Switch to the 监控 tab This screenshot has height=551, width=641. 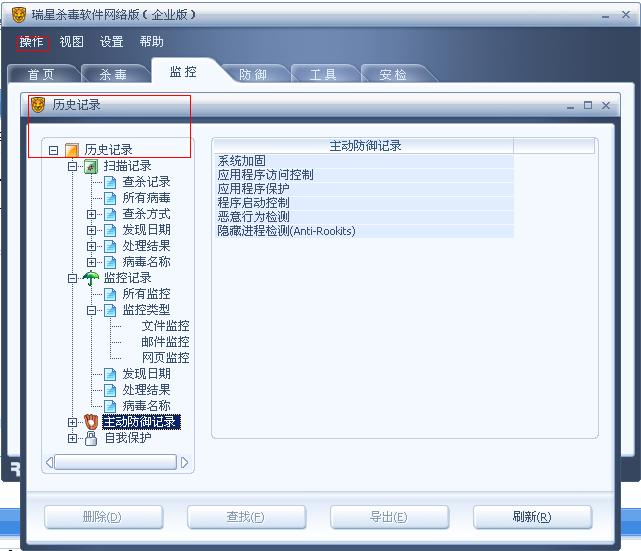tap(183, 72)
